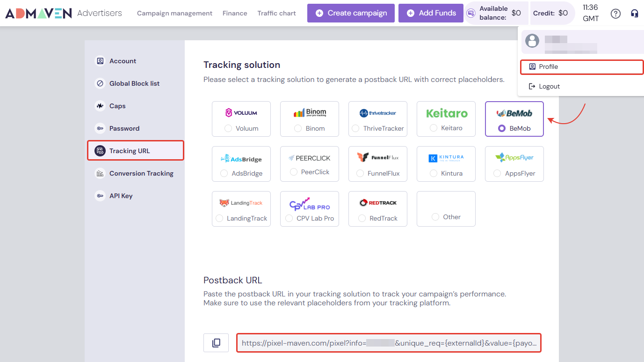Image resolution: width=644 pixels, height=362 pixels.
Task: Select the FunnelFlux radio button
Action: pos(360,173)
